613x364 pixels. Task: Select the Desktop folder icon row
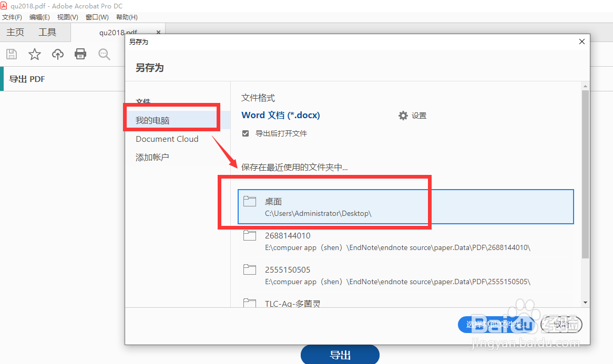(x=405, y=206)
